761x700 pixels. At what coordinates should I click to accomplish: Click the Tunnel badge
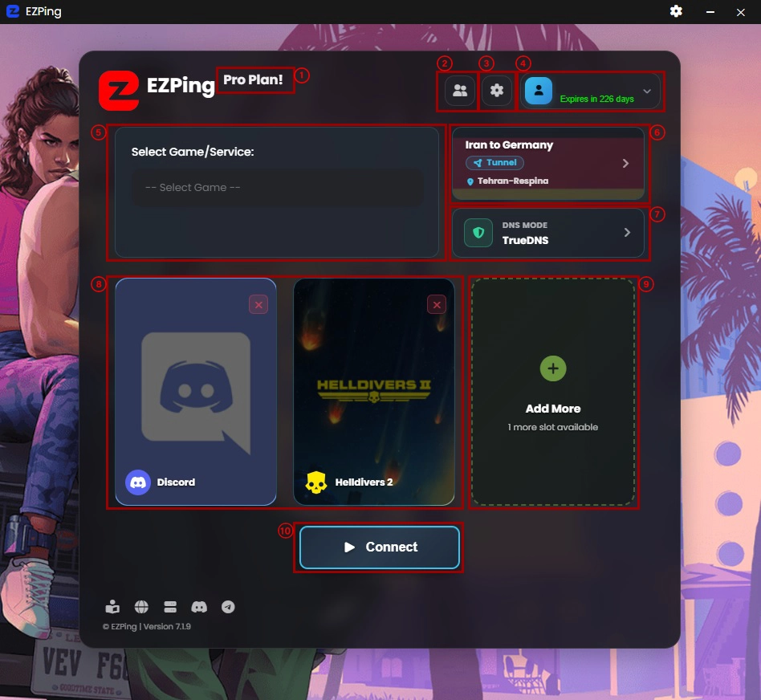[x=494, y=163]
